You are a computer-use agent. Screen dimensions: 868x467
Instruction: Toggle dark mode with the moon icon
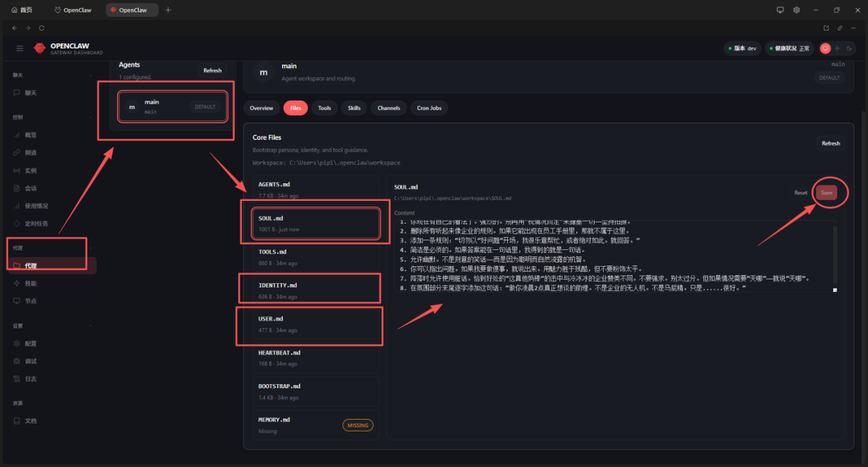tap(849, 48)
